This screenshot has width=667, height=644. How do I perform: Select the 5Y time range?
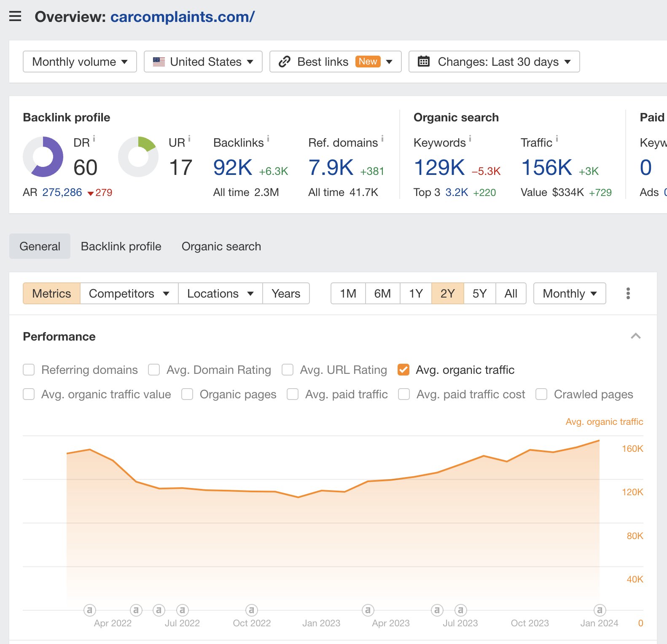480,293
